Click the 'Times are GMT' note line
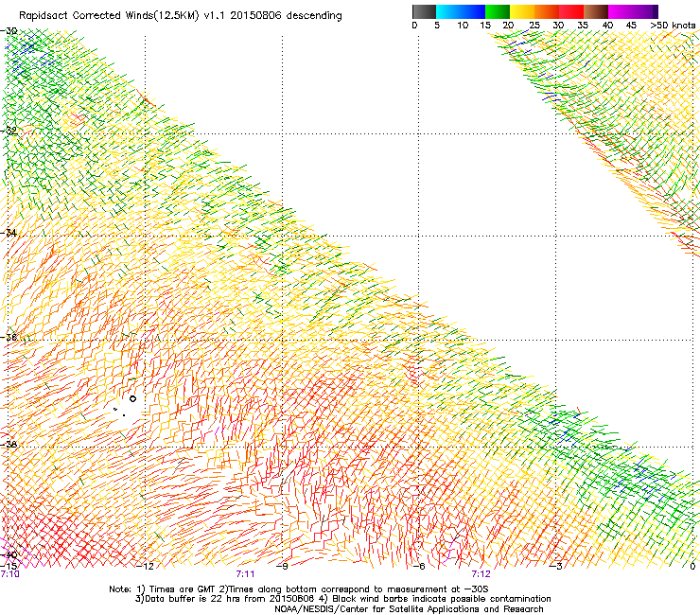Image resolution: width=700 pixels, height=615 pixels. [x=299, y=589]
